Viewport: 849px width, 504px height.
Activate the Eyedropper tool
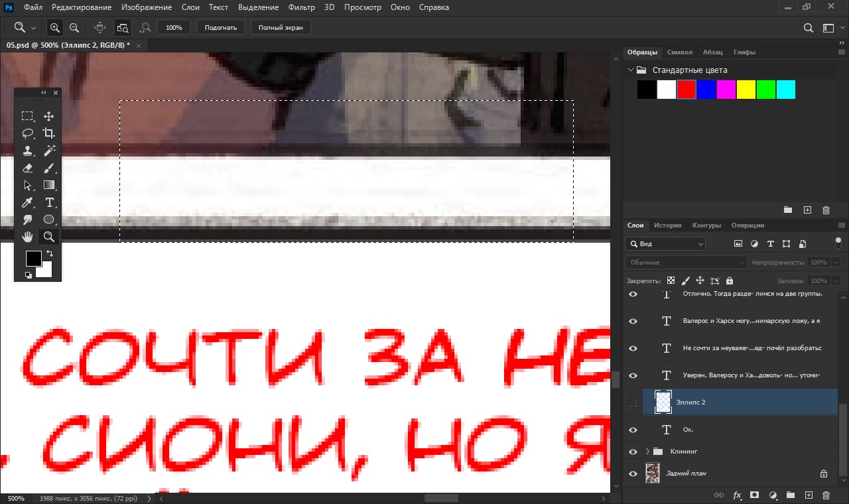click(x=27, y=202)
